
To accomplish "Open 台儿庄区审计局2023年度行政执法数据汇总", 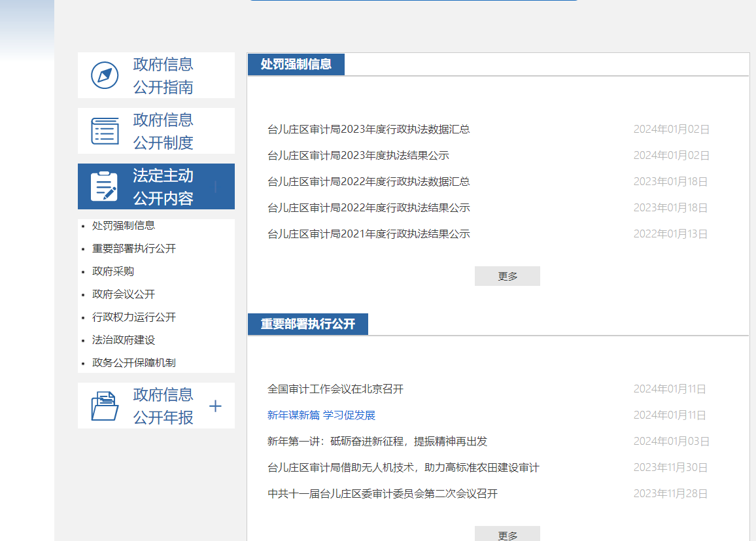I will pyautogui.click(x=369, y=130).
